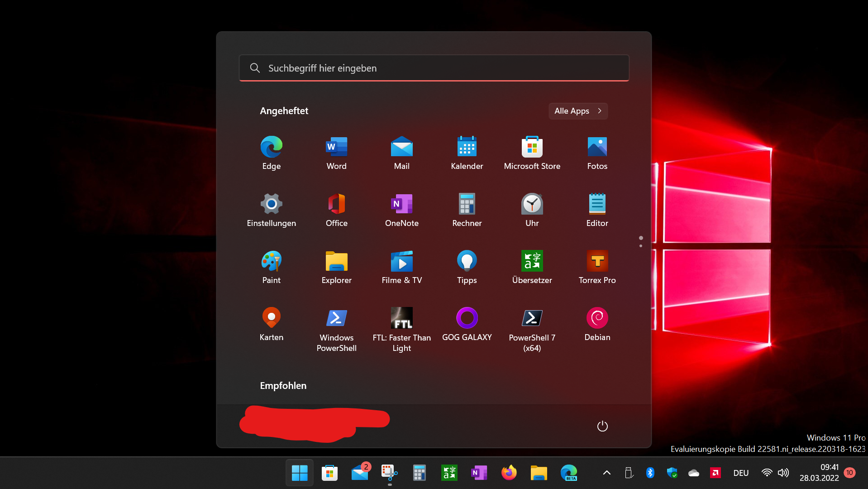The image size is (868, 489).
Task: Open Bluetooth tray icon
Action: [x=650, y=473]
